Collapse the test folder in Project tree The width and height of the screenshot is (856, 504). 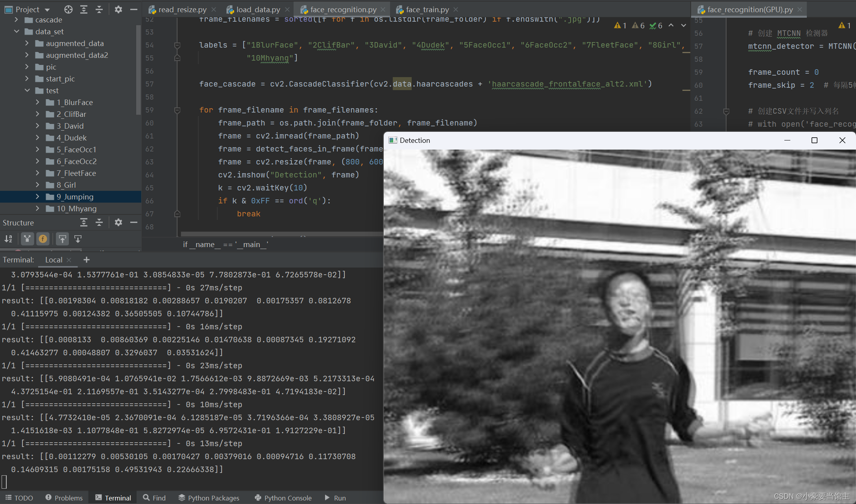click(x=28, y=90)
